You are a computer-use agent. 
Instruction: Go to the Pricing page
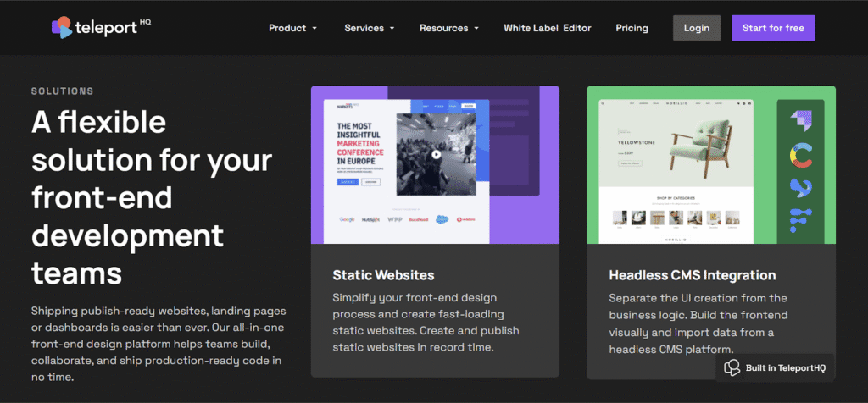632,28
